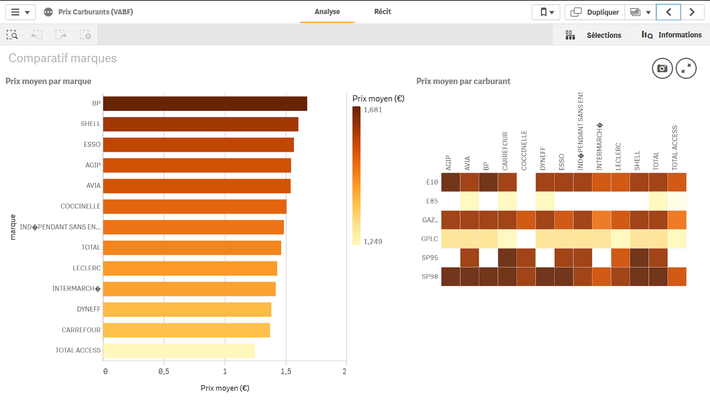This screenshot has height=400, width=710.
Task: Click the color gradient legend bar
Action: (356, 176)
